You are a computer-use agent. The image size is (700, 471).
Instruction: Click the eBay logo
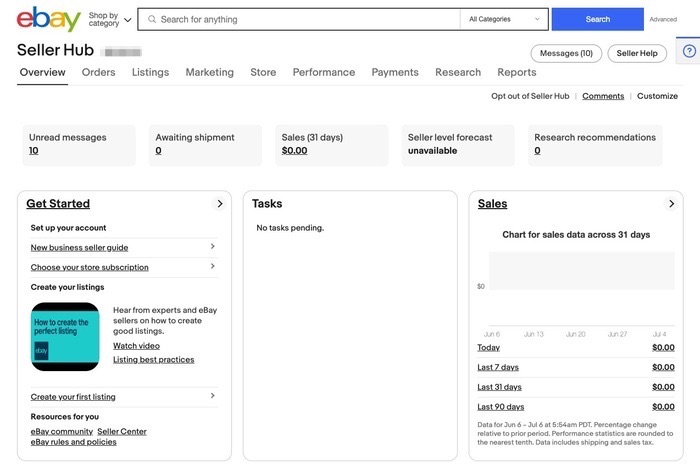(48, 19)
